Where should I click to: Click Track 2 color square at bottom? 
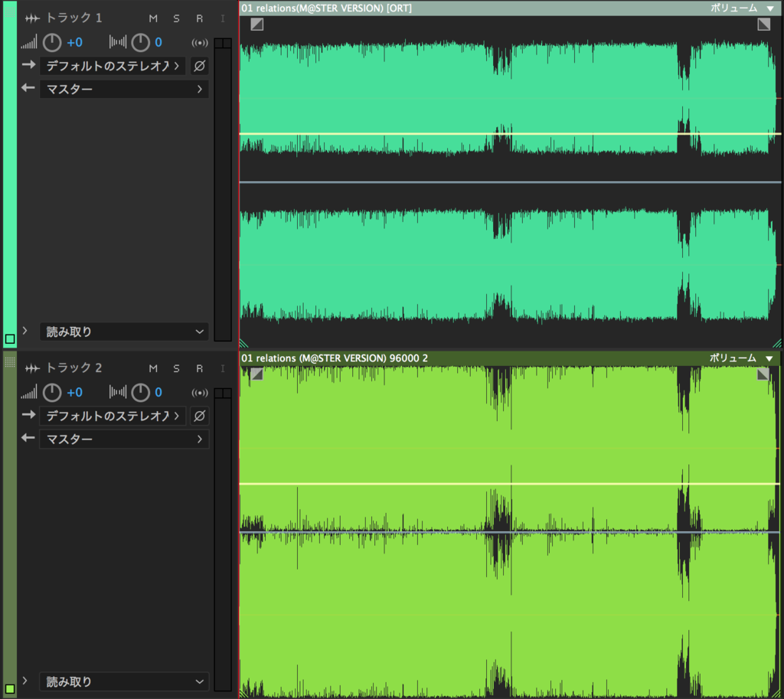pyautogui.click(x=9, y=689)
